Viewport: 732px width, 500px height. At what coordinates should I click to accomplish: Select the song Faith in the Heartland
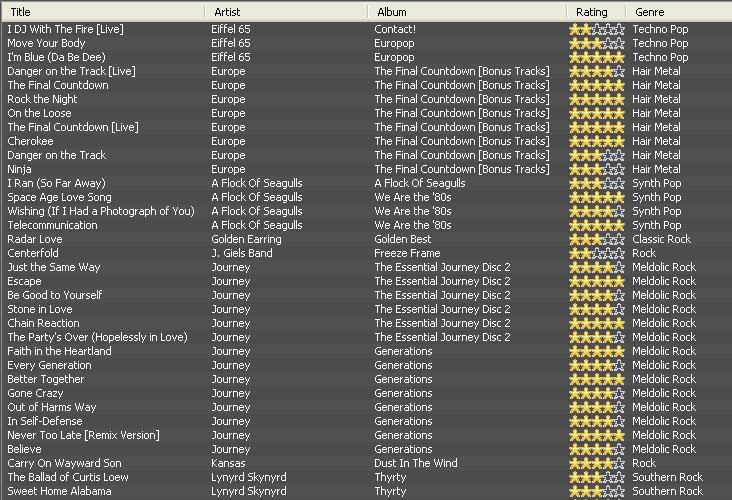(x=59, y=352)
